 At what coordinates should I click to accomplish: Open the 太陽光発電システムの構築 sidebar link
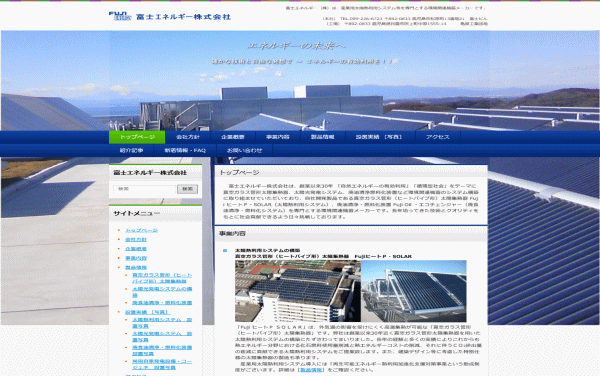point(162,292)
